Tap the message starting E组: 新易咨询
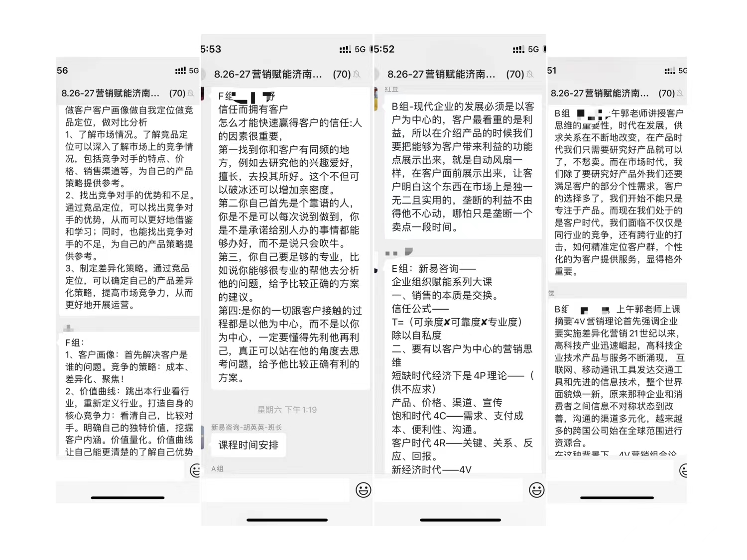The width and height of the screenshot is (747, 560). click(x=463, y=366)
